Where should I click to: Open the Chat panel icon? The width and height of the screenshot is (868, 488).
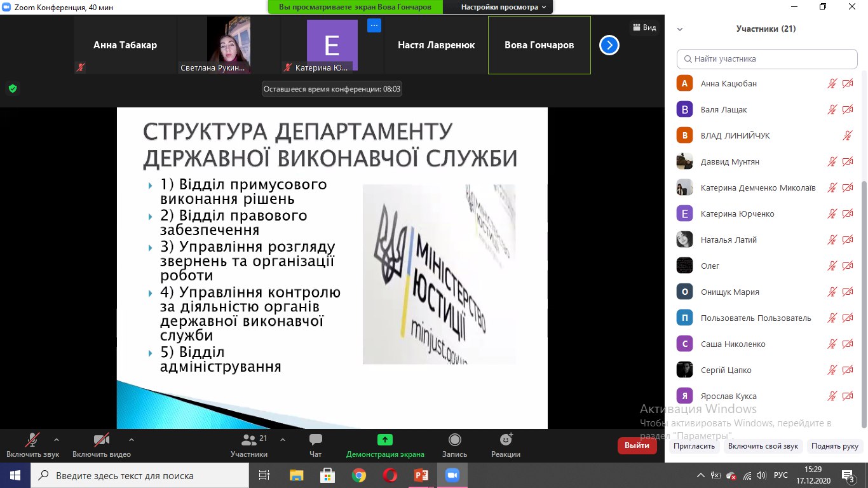click(x=315, y=440)
